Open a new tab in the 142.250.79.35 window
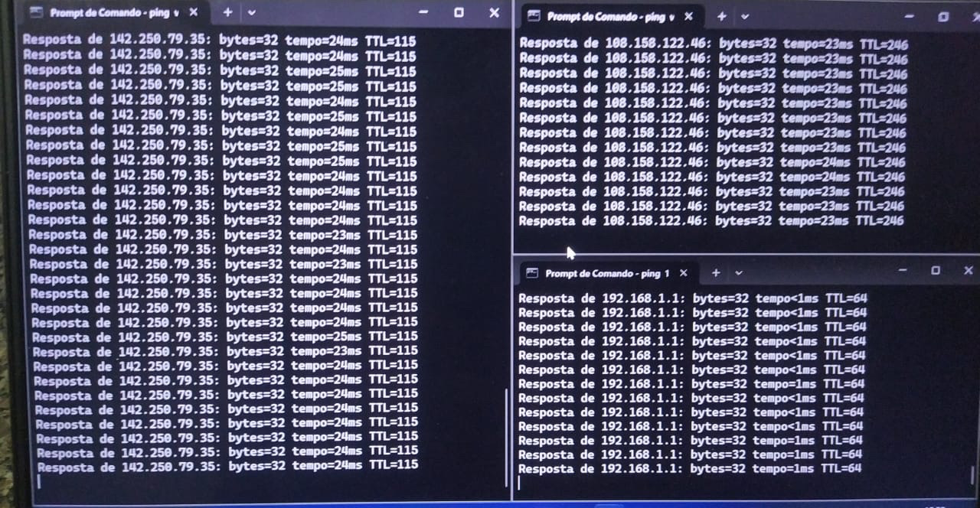 pos(227,12)
